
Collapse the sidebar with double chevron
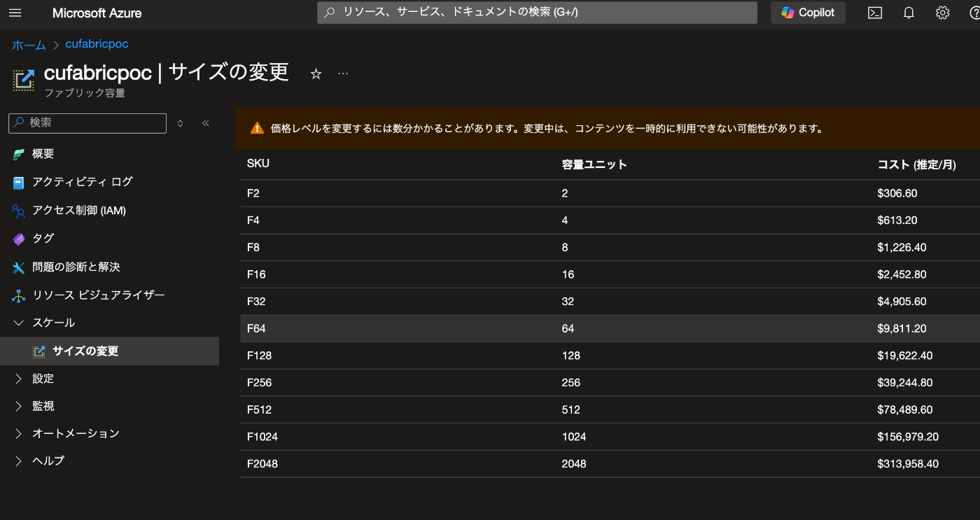coord(206,123)
